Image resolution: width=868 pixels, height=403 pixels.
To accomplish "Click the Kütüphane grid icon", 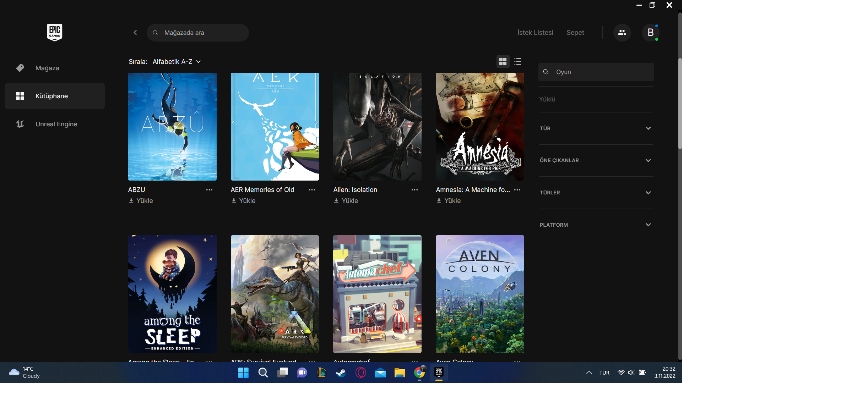I will (20, 96).
